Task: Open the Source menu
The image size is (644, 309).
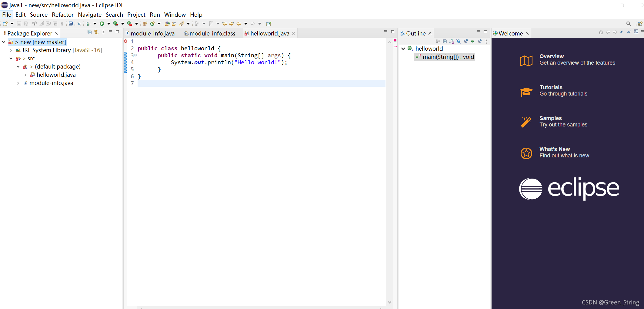Action: (39, 15)
